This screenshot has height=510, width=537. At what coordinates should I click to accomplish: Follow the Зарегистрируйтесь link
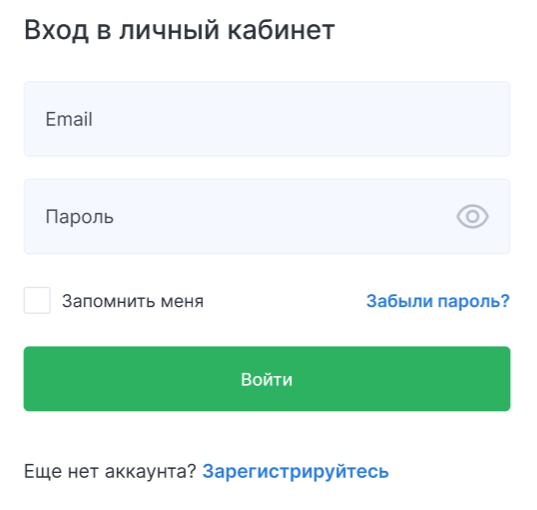[x=296, y=471]
